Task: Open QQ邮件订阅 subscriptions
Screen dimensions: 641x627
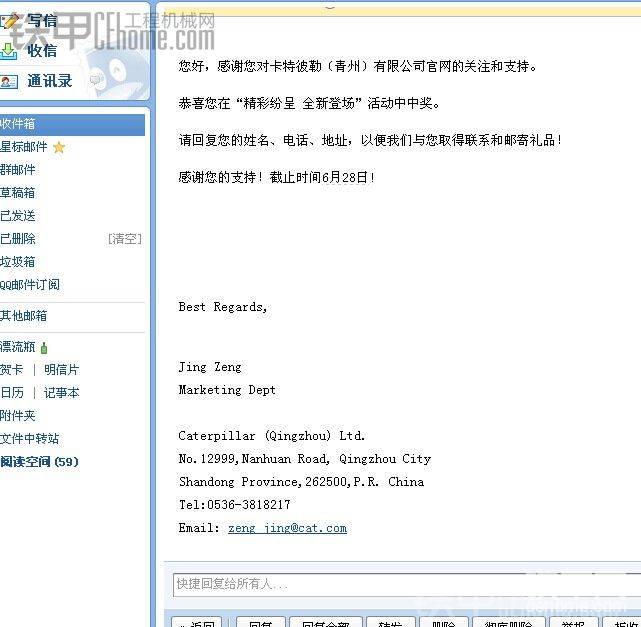Action: [x=30, y=284]
